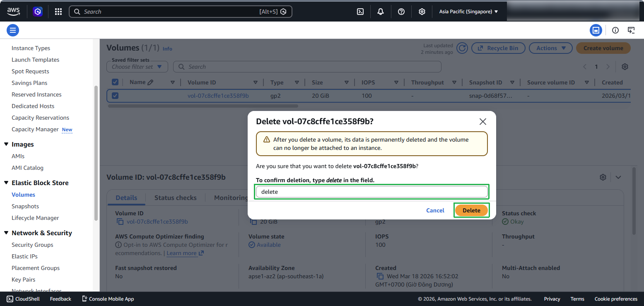The width and height of the screenshot is (644, 306).
Task: Open the help question mark menu
Action: tap(401, 12)
